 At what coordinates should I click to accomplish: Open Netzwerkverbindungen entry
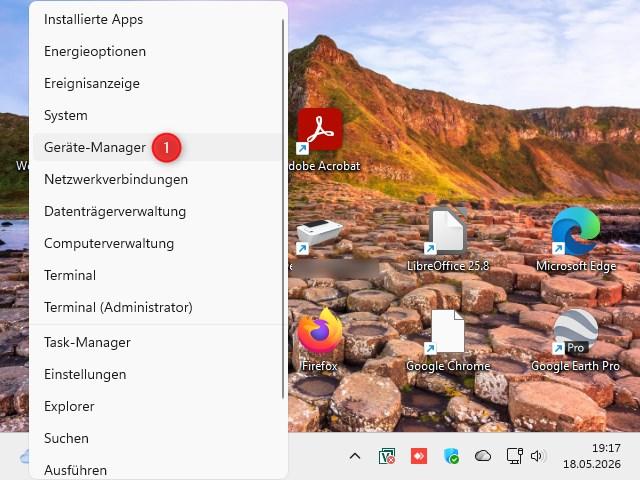tap(157, 179)
